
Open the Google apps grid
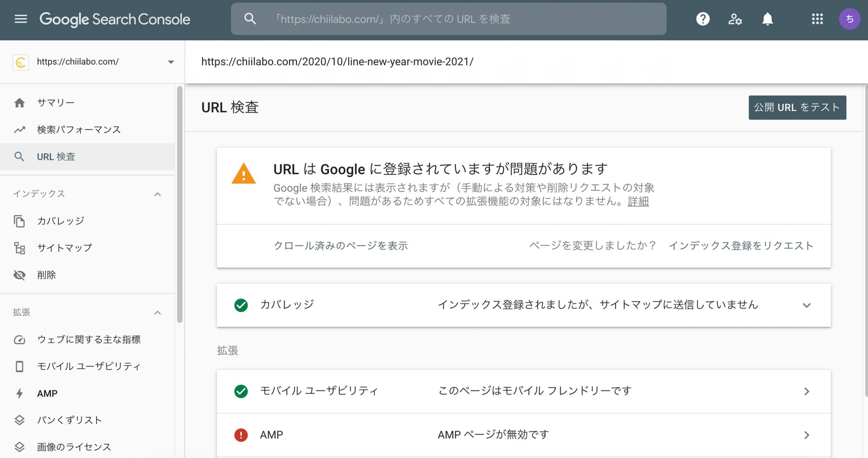817,19
